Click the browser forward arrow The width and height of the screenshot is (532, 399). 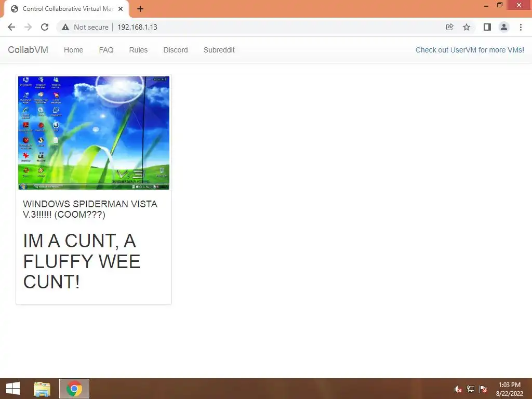(x=28, y=27)
